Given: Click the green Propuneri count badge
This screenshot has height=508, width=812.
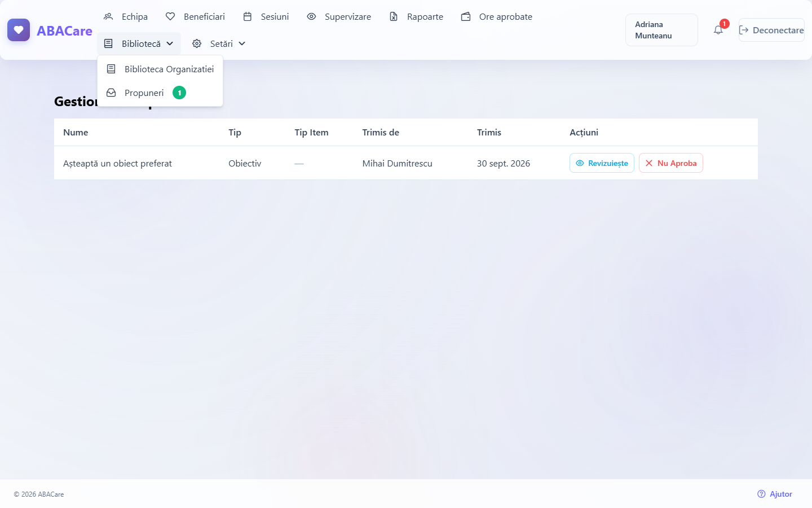Looking at the screenshot, I should pos(179,93).
